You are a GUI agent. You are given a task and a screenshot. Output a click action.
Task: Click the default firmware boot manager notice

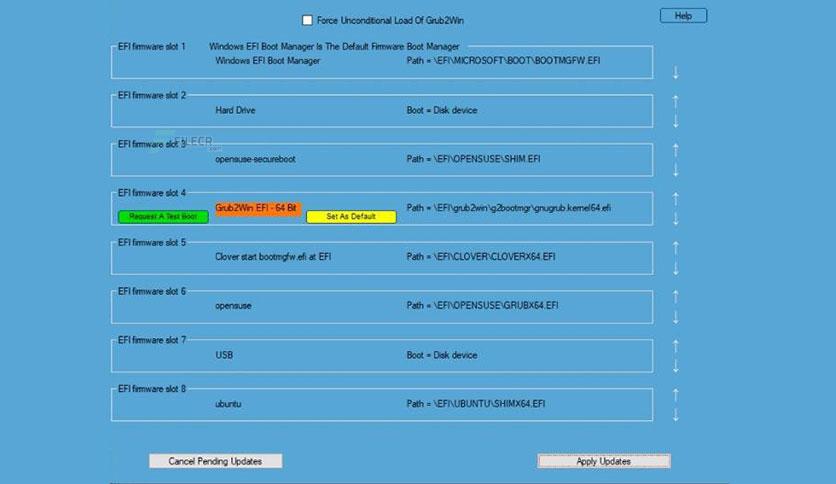(x=334, y=47)
